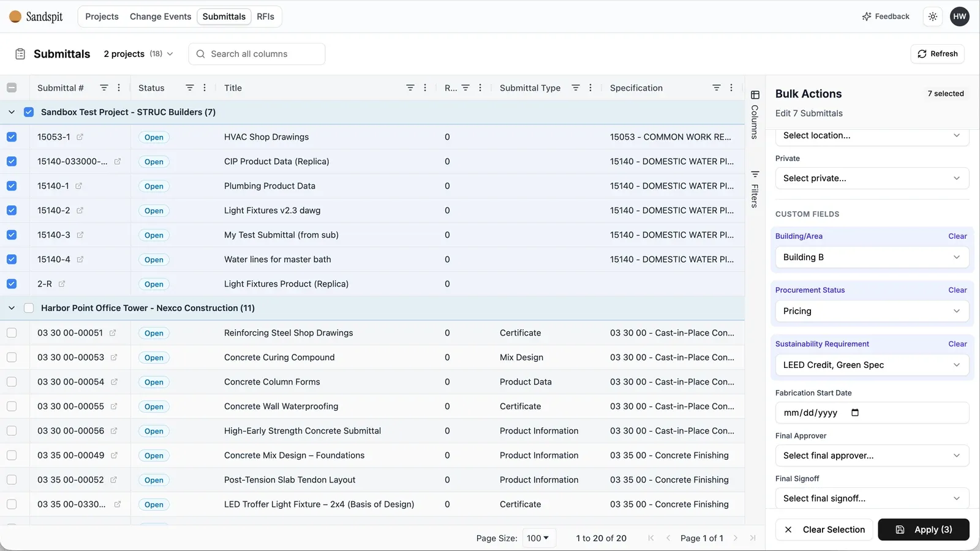980x551 pixels.
Task: Click the Clear Selection button
Action: point(824,530)
